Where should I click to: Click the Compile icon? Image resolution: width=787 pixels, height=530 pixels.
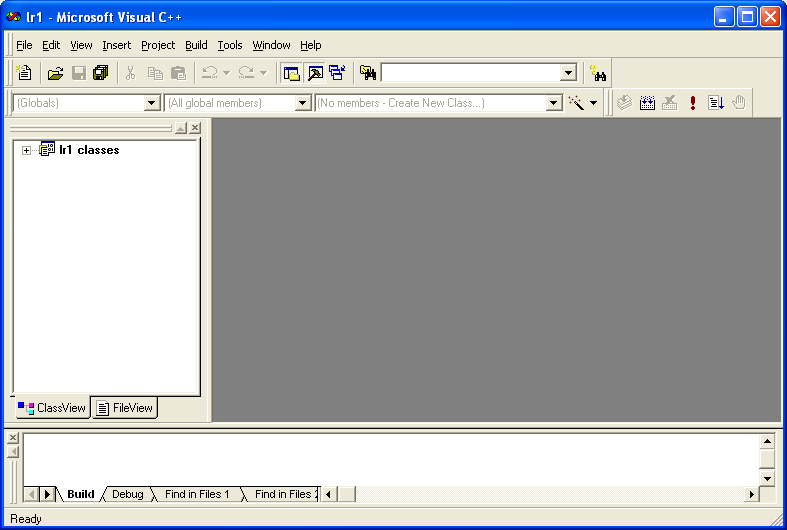pos(624,103)
